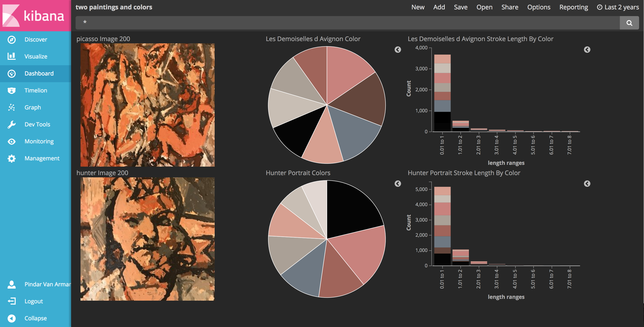Expand legend of Les Demoiselles Stroke Length chart
Image resolution: width=644 pixels, height=327 pixels.
587,50
